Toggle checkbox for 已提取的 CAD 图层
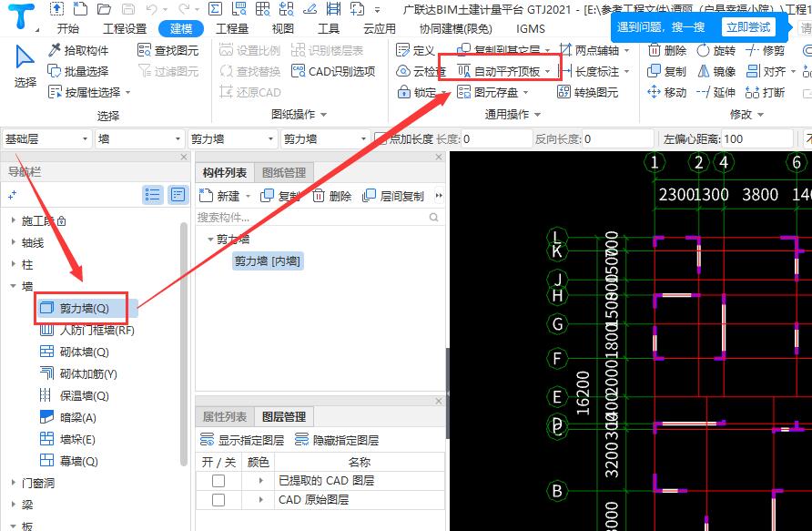 tap(218, 481)
